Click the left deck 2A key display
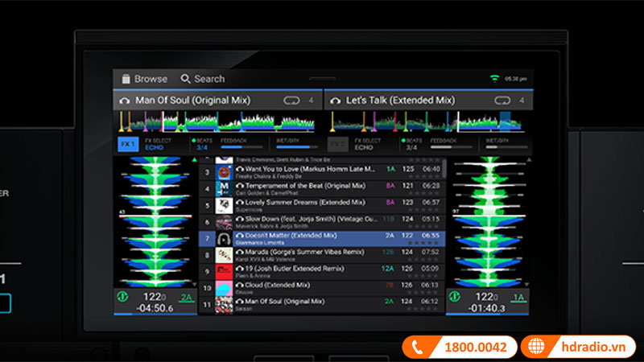This screenshot has width=644, height=362. tap(186, 298)
